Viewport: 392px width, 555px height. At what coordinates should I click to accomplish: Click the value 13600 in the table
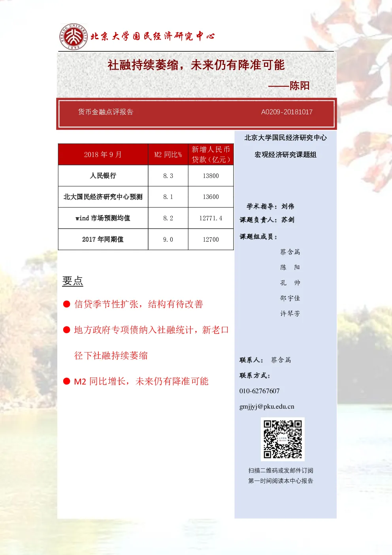coord(211,197)
